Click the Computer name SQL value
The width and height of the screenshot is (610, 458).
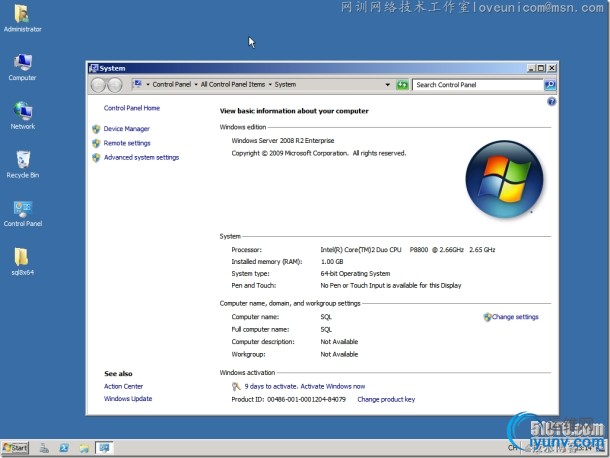[326, 317]
